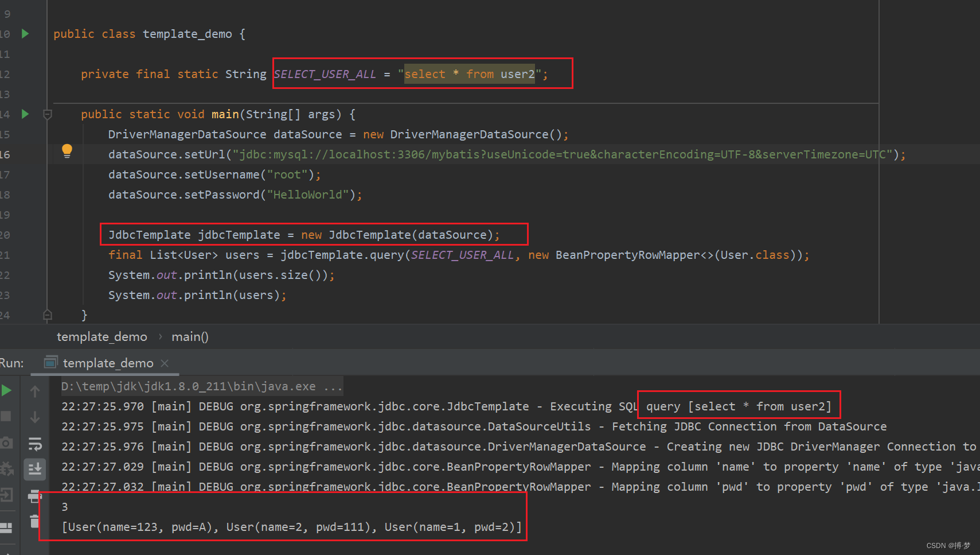
Task: Click main() in the breadcrumb bar
Action: pos(190,337)
